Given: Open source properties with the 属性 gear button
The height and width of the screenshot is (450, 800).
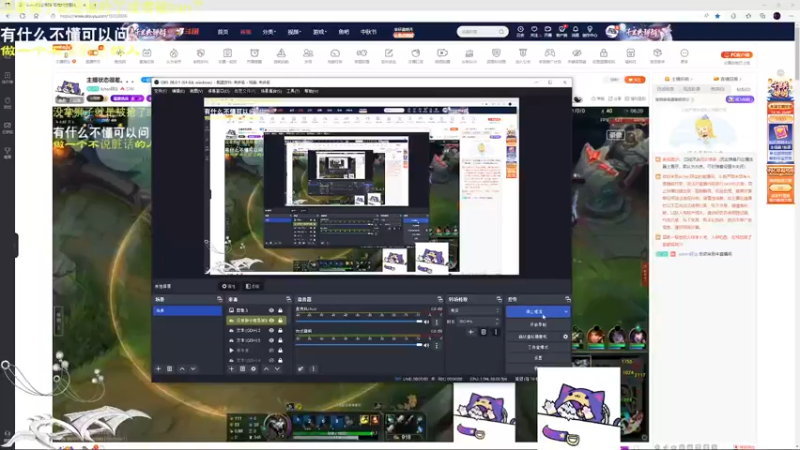Looking at the screenshot, I should pos(229,286).
